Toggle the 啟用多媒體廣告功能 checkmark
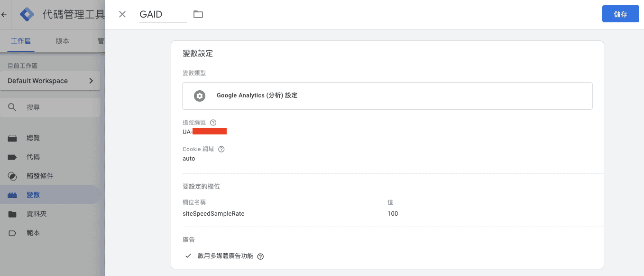The width and height of the screenshot is (644, 276). pos(188,256)
